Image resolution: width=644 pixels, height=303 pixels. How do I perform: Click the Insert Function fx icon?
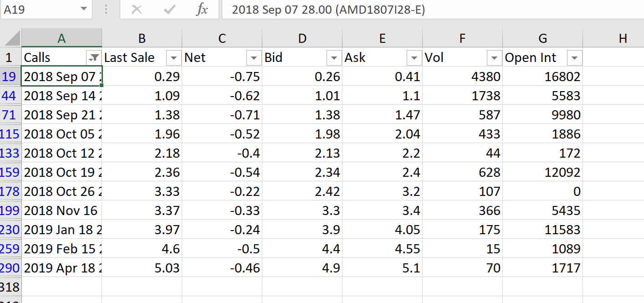201,10
